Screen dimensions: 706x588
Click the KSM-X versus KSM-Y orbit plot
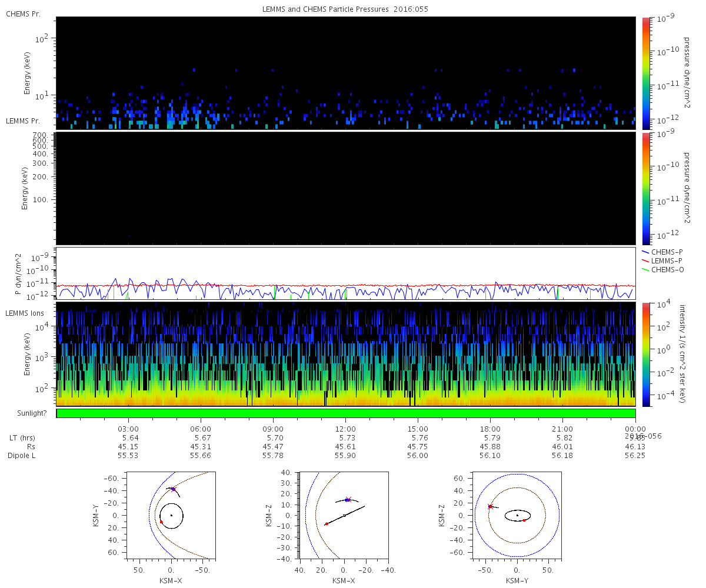(x=171, y=514)
